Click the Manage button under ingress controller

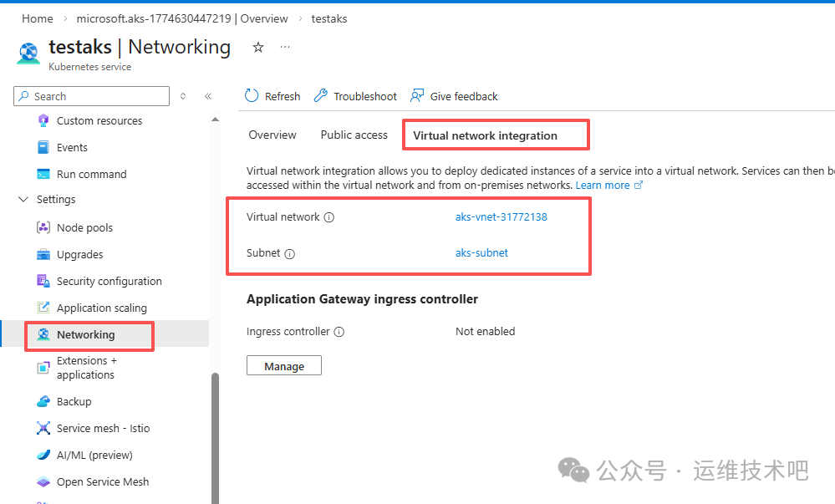point(283,365)
